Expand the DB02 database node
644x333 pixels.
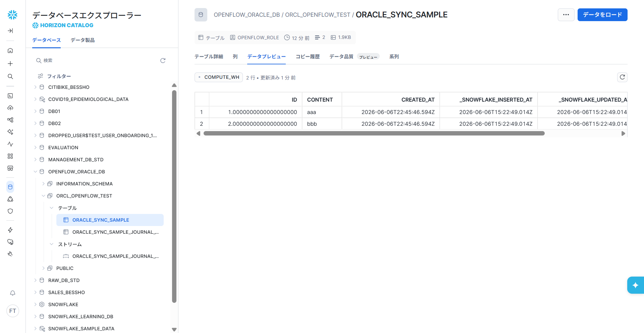[35, 123]
